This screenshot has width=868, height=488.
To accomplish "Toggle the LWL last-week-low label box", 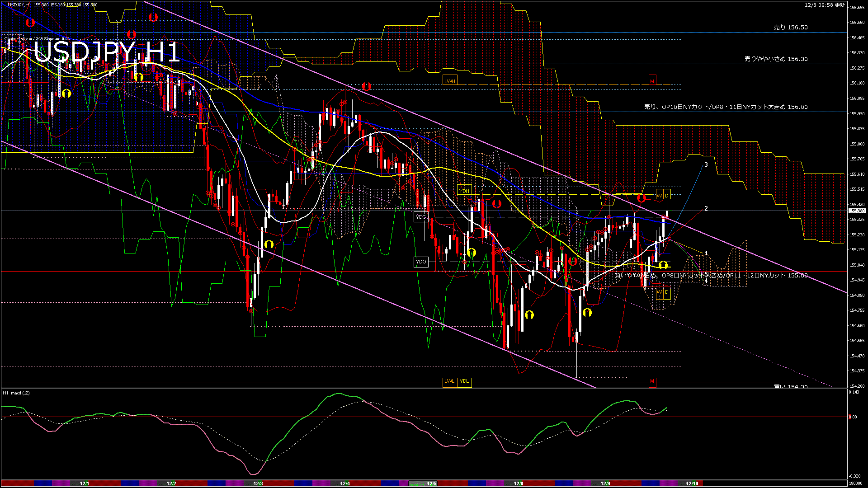I will tap(449, 382).
